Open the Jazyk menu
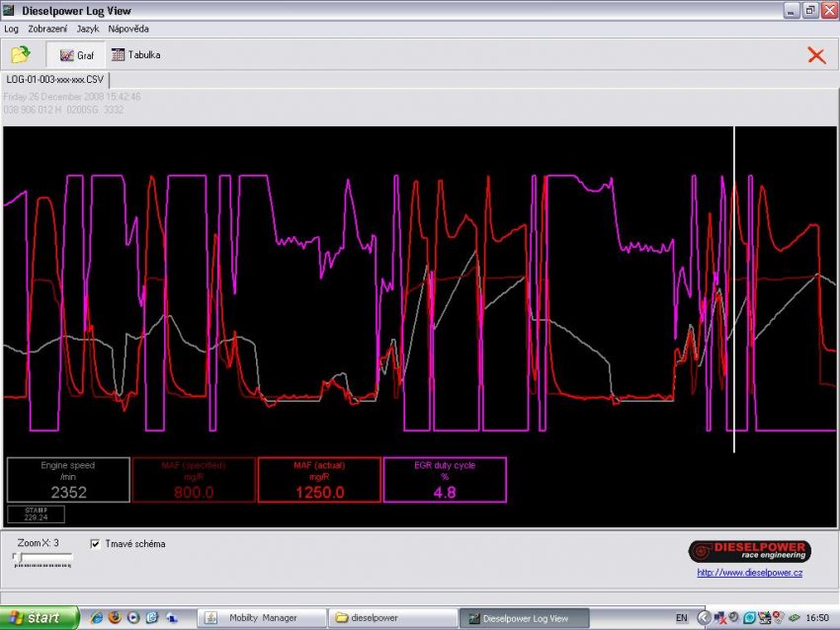This screenshot has width=840, height=630. (x=87, y=29)
